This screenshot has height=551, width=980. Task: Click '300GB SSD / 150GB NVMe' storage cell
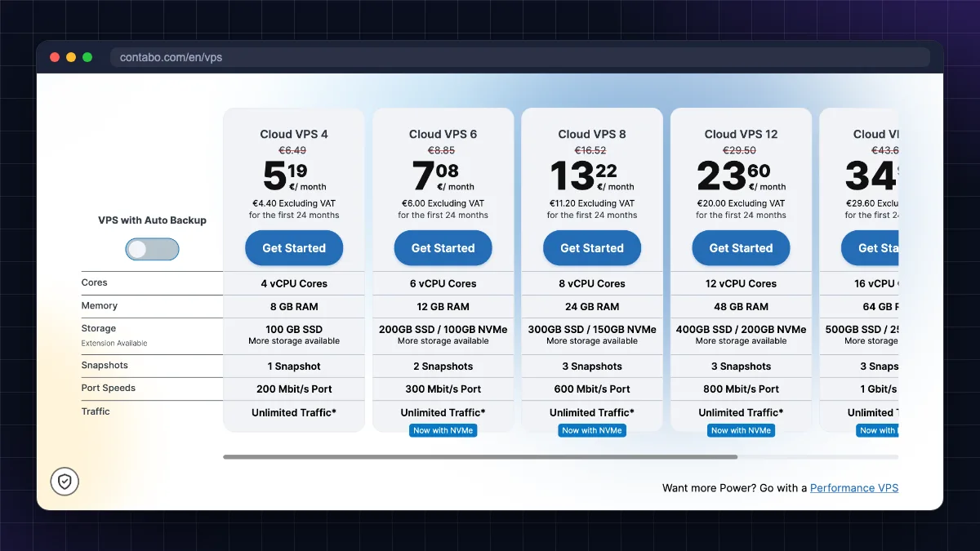(x=592, y=335)
